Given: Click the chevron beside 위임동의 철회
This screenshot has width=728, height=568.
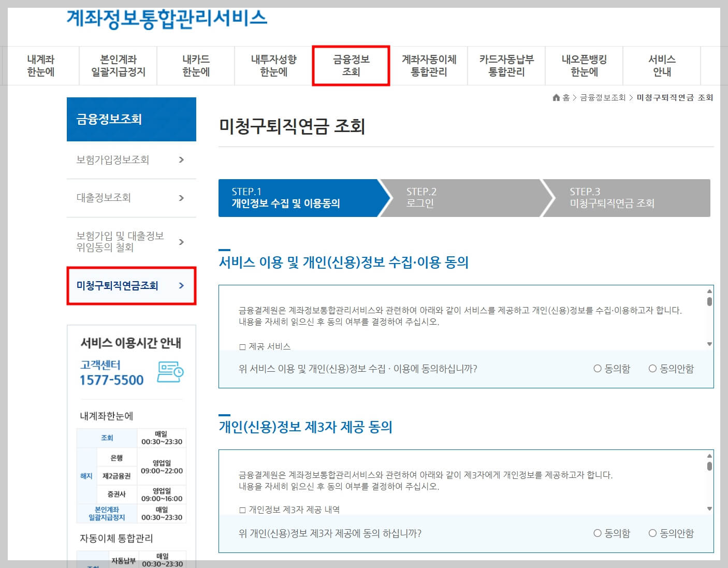Looking at the screenshot, I should 181,242.
